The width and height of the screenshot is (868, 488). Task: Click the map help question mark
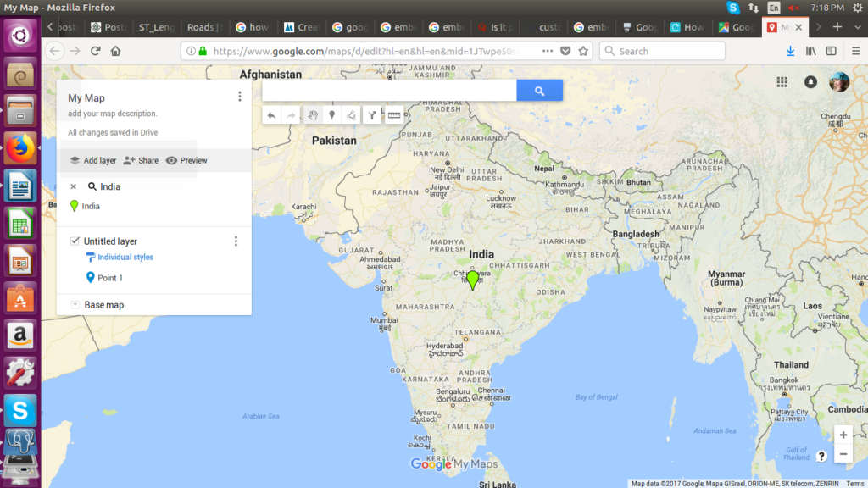point(821,456)
